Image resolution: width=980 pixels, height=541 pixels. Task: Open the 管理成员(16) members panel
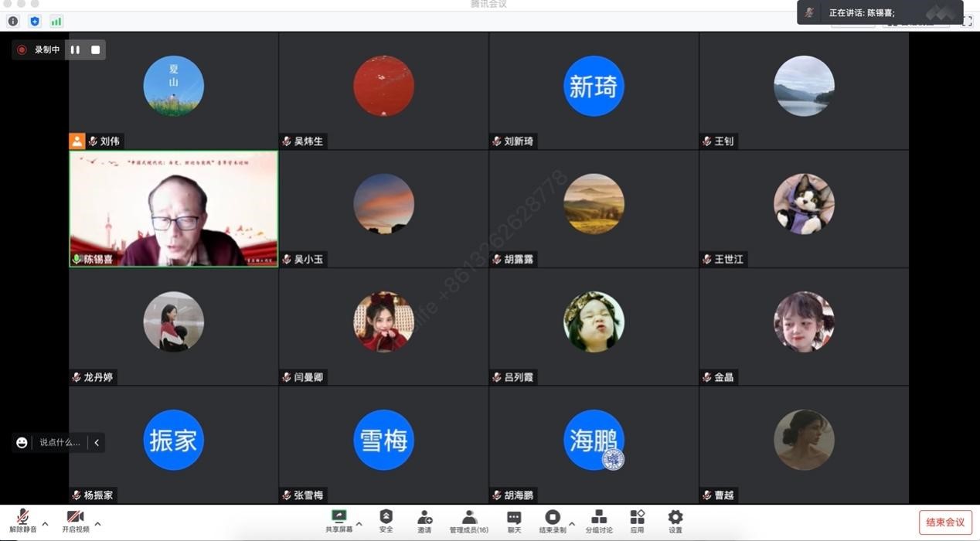(x=468, y=520)
